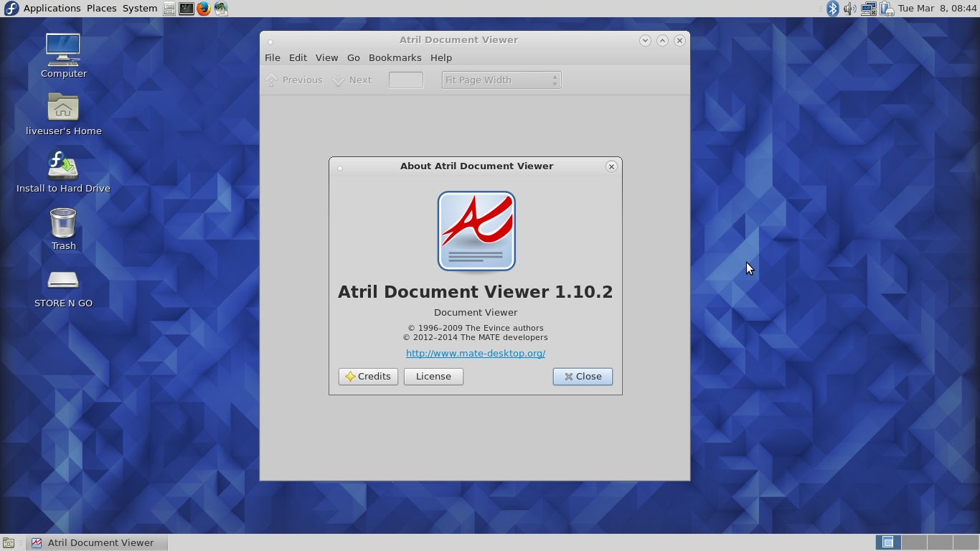Launch the file manager from the panel
This screenshot has height=551, width=980.
click(x=169, y=9)
